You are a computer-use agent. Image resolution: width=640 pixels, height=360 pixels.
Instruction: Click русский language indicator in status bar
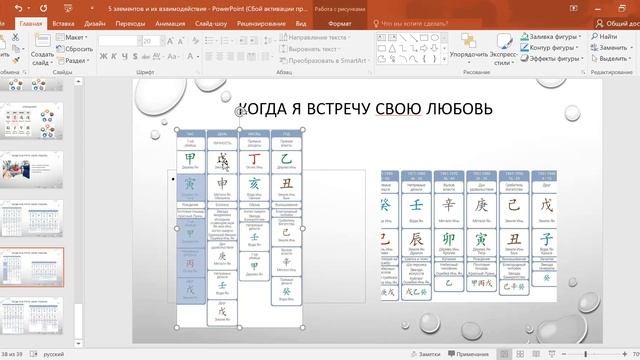click(54, 354)
